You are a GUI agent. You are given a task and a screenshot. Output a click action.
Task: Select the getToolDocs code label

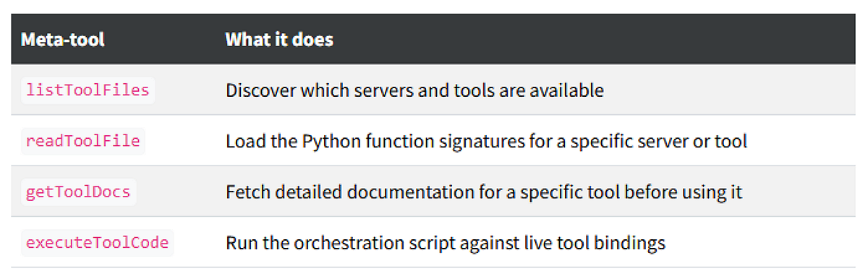pos(77,192)
